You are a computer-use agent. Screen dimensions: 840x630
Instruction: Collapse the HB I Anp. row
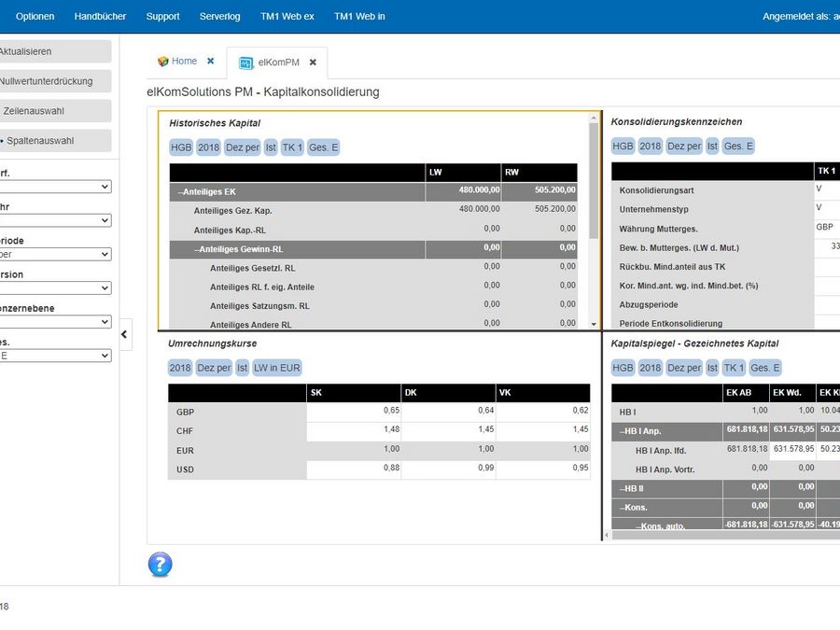pos(622,431)
